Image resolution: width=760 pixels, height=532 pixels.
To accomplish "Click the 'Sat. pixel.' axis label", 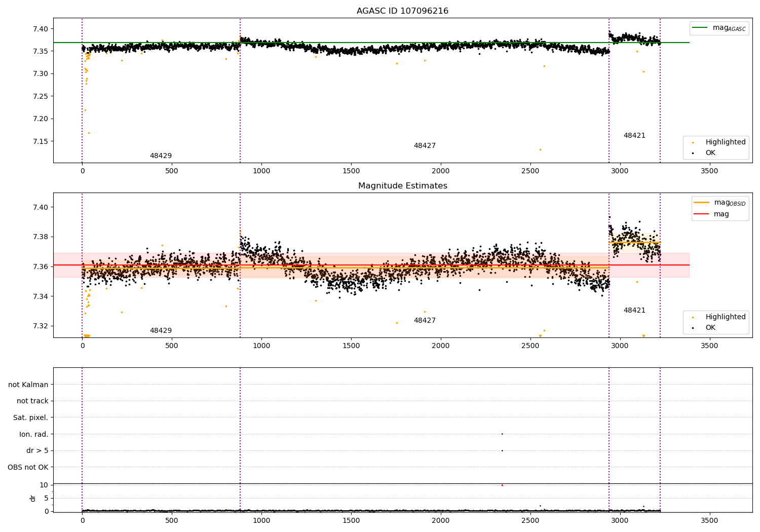I will pyautogui.click(x=31, y=418).
